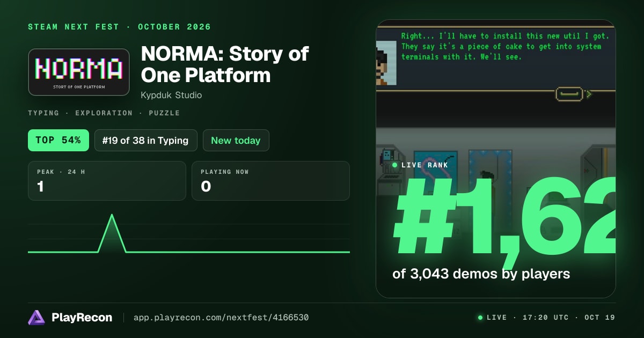644x338 pixels.
Task: Click the green LIVE status dot in footer
Action: pyautogui.click(x=480, y=318)
